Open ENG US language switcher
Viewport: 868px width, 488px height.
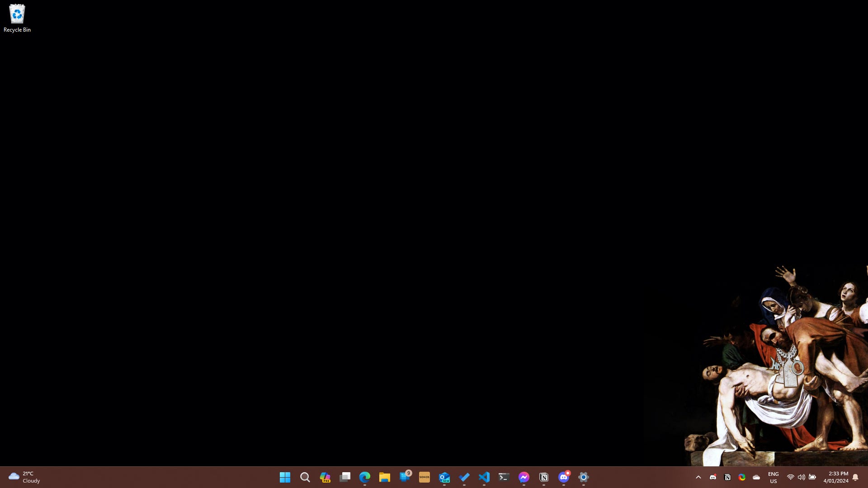coord(773,477)
